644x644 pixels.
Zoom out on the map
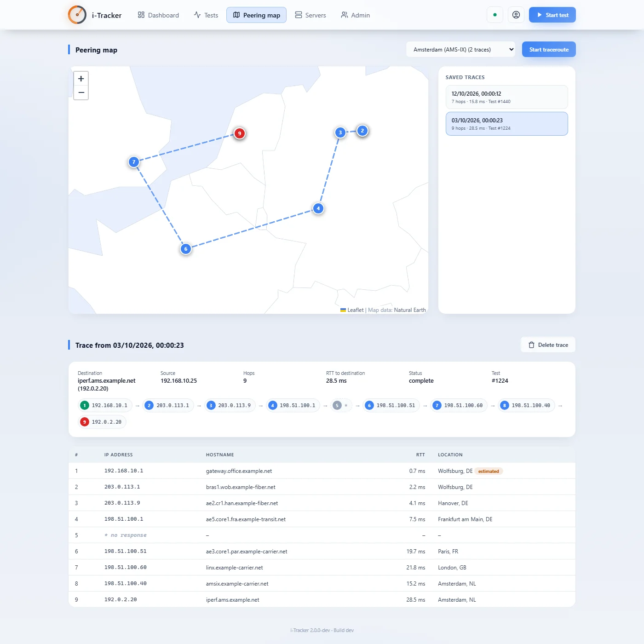pyautogui.click(x=81, y=92)
